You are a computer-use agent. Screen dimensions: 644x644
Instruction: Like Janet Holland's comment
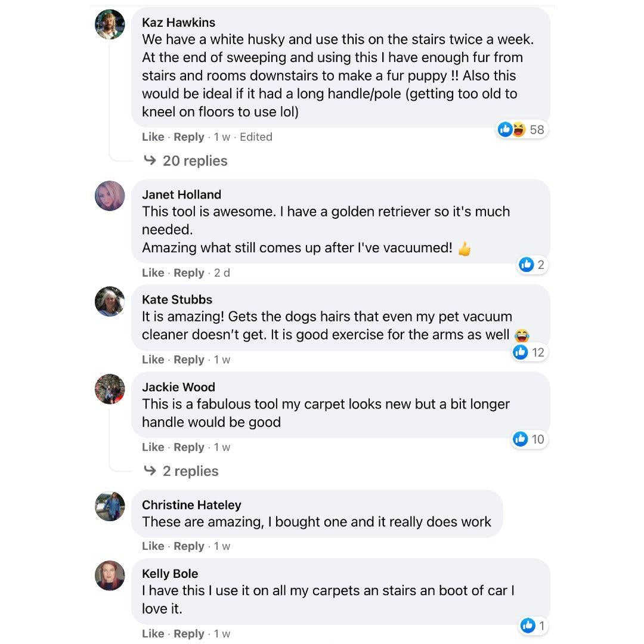pos(153,273)
